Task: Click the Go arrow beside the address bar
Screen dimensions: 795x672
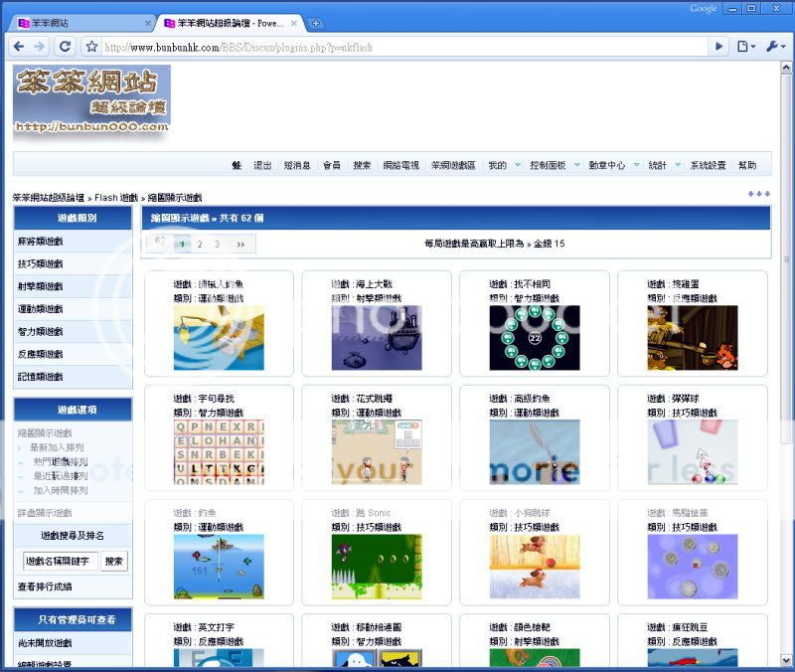Action: [x=718, y=47]
